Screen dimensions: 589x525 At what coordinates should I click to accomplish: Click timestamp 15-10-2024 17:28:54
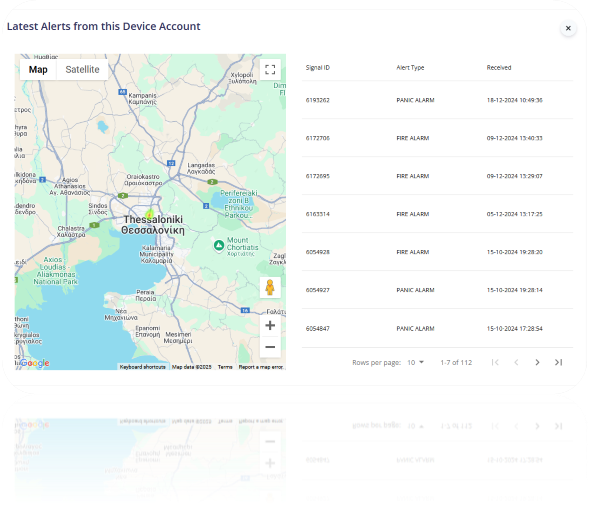pos(515,329)
